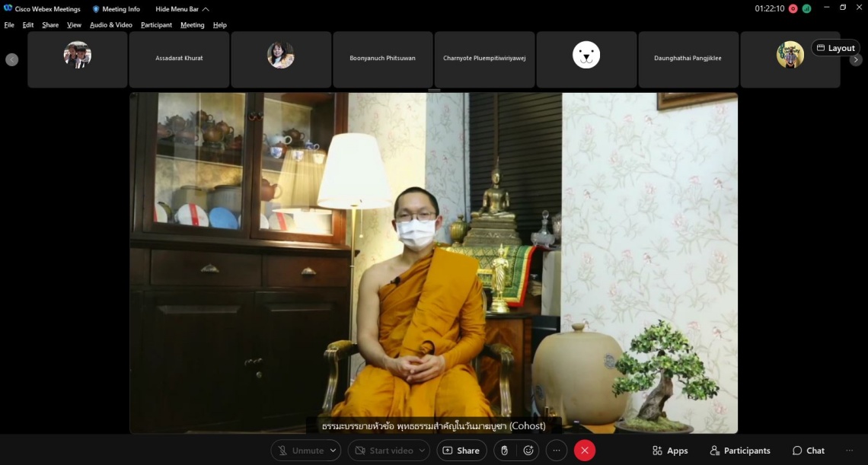Image resolution: width=868 pixels, height=465 pixels.
Task: Select Assadarat Khurat participant tile
Action: pos(179,59)
